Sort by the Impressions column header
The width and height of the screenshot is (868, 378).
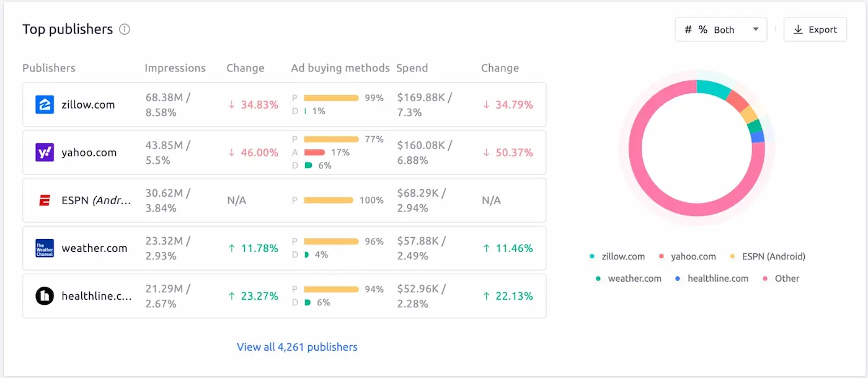coord(175,68)
